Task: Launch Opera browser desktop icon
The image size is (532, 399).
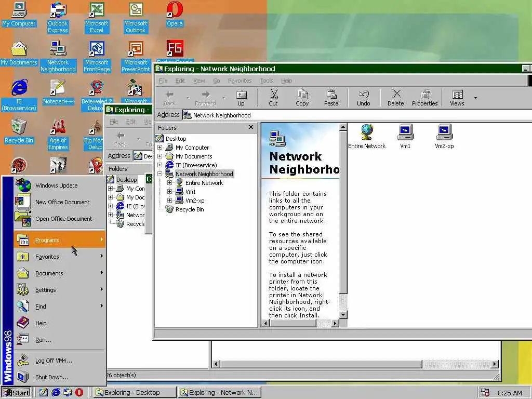Action: (x=175, y=14)
